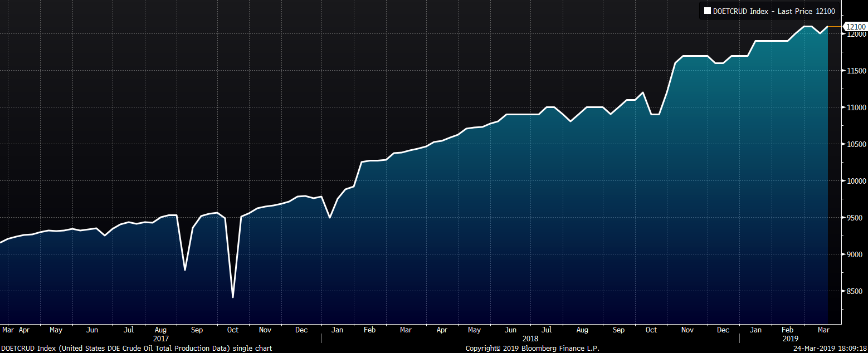Click the 12000 y-axis label
Screen dimensions: 868x353
(855, 35)
